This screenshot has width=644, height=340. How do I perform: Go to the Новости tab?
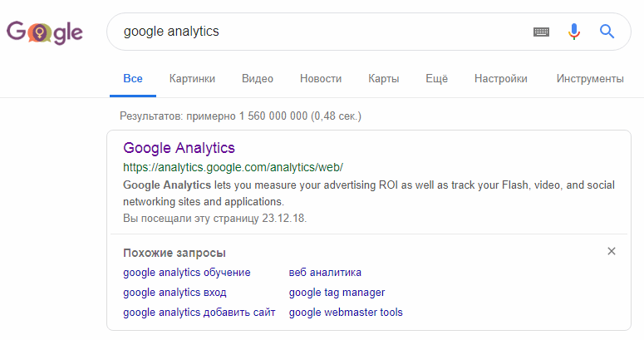tap(321, 78)
